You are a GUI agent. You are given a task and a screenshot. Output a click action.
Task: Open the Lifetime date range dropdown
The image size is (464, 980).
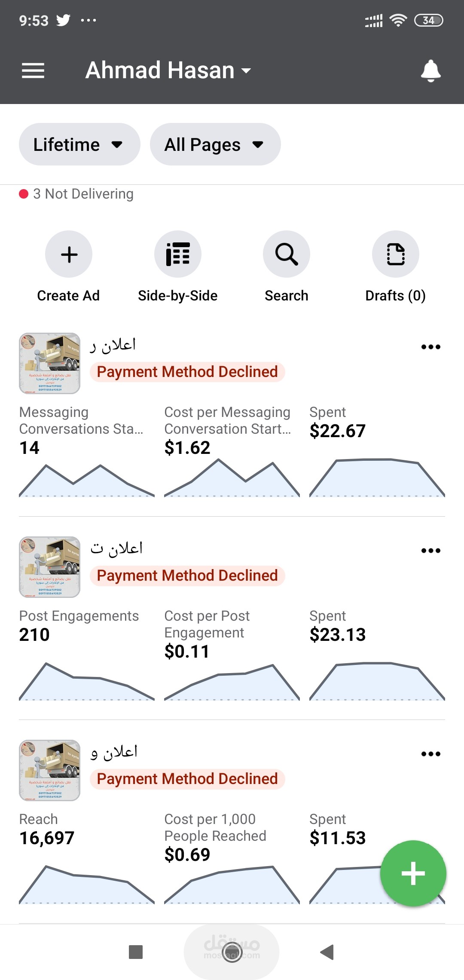tap(79, 144)
